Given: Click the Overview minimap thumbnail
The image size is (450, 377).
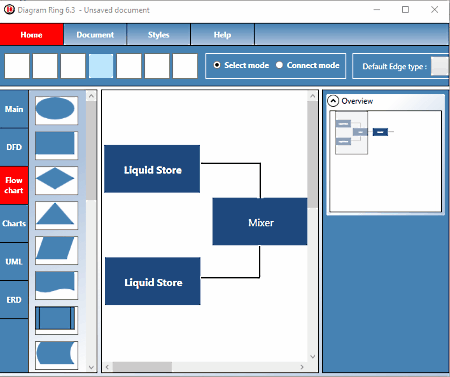Looking at the screenshot, I should 386,162.
